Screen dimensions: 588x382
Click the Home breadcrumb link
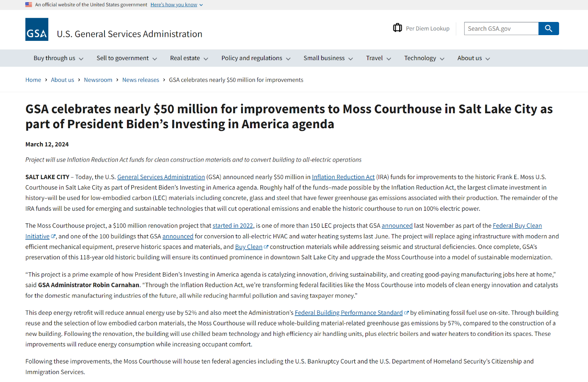point(33,80)
